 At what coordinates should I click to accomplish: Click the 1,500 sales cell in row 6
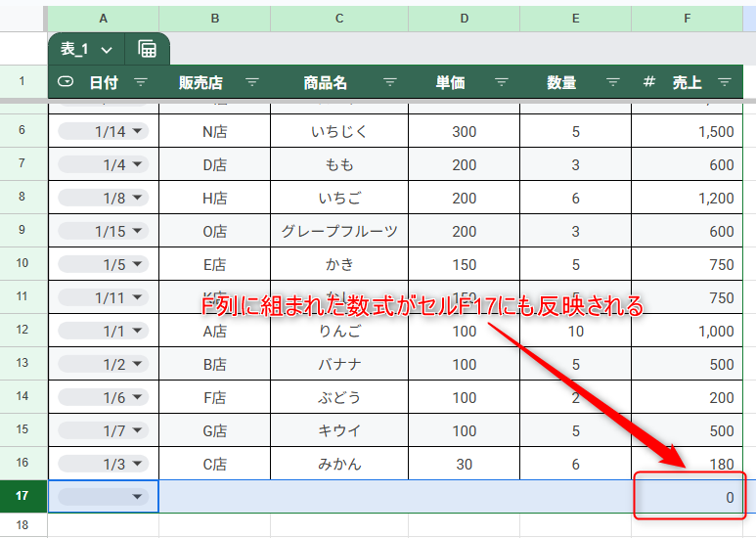[687, 131]
